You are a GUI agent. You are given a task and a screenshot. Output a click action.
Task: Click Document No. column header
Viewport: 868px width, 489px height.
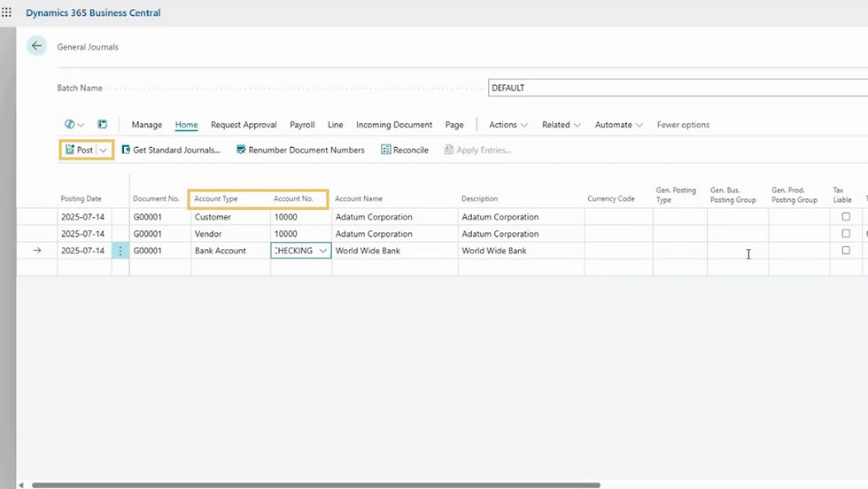point(156,198)
